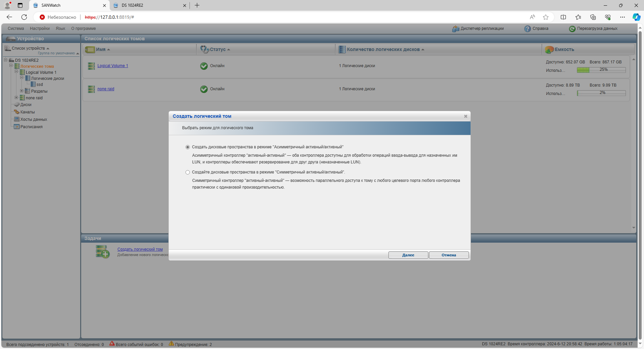Image resolution: width=644 pixels, height=349 pixels.
Task: Click the Перезагрузка данных refresh icon
Action: [x=572, y=29]
